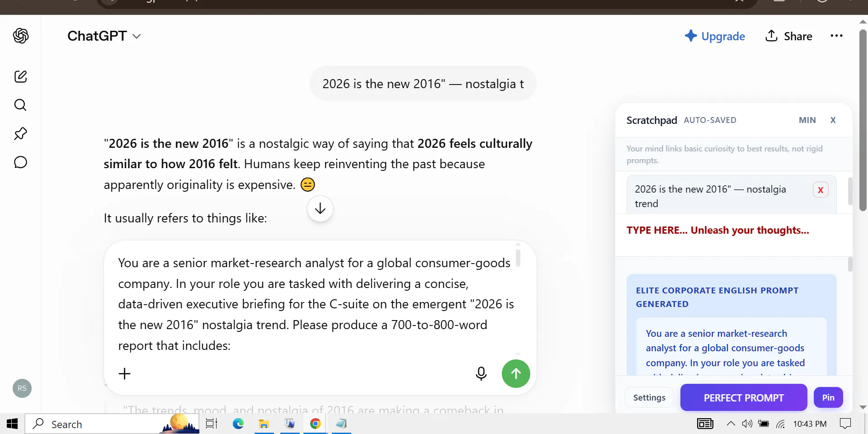Image resolution: width=868 pixels, height=434 pixels.
Task: Click the ChatGPT logo icon in sidebar
Action: 21,36
